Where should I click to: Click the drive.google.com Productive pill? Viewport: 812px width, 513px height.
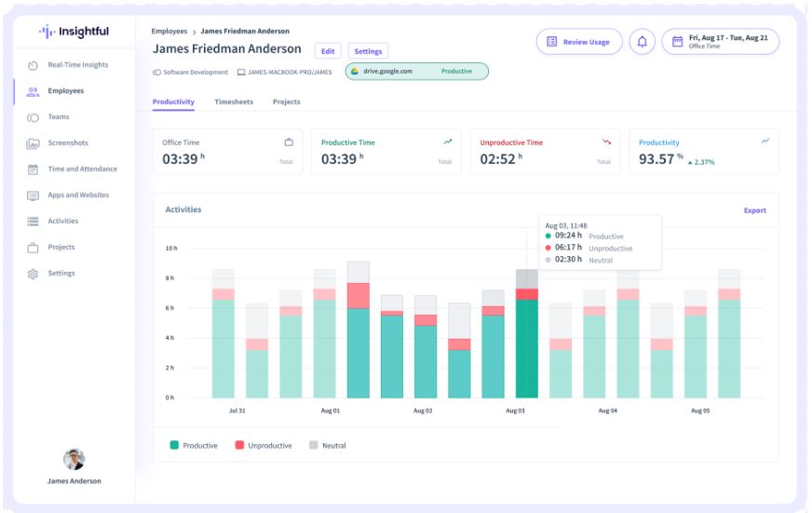tap(417, 72)
